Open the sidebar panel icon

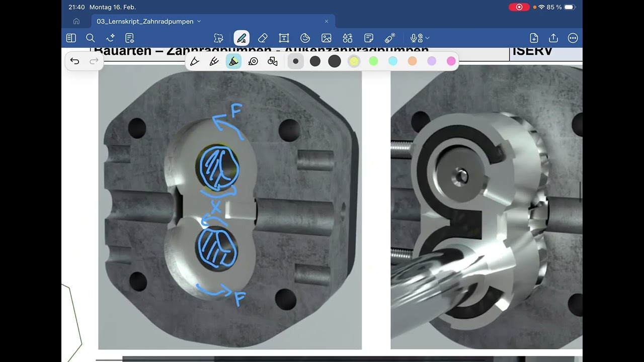tap(71, 38)
